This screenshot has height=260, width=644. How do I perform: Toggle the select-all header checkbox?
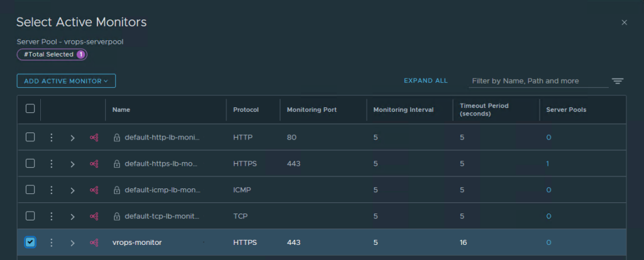click(30, 109)
